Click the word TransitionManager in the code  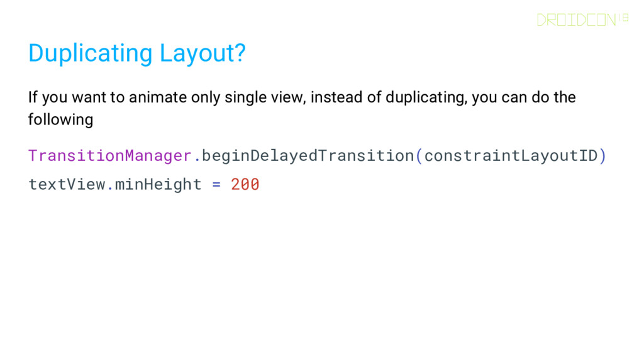[x=109, y=156]
